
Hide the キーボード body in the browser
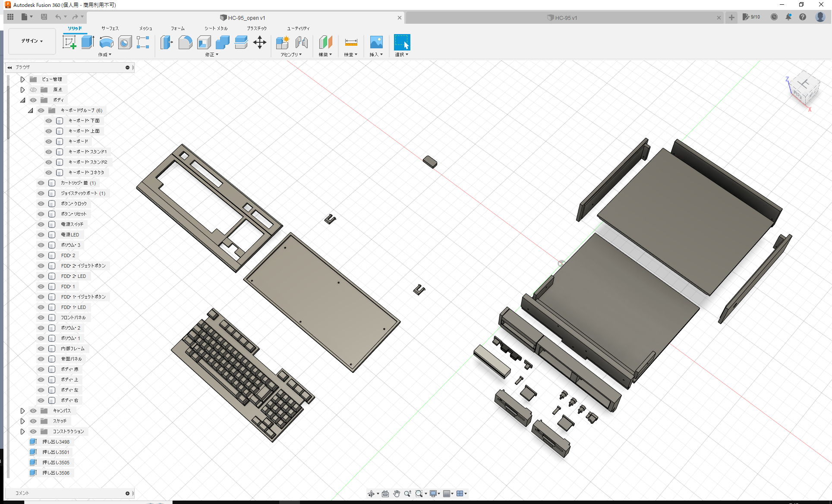(x=49, y=141)
